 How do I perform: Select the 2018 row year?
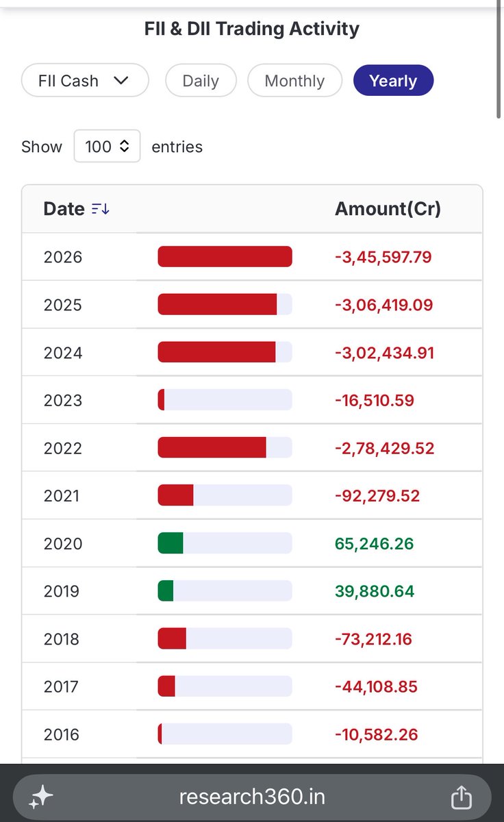pos(62,638)
